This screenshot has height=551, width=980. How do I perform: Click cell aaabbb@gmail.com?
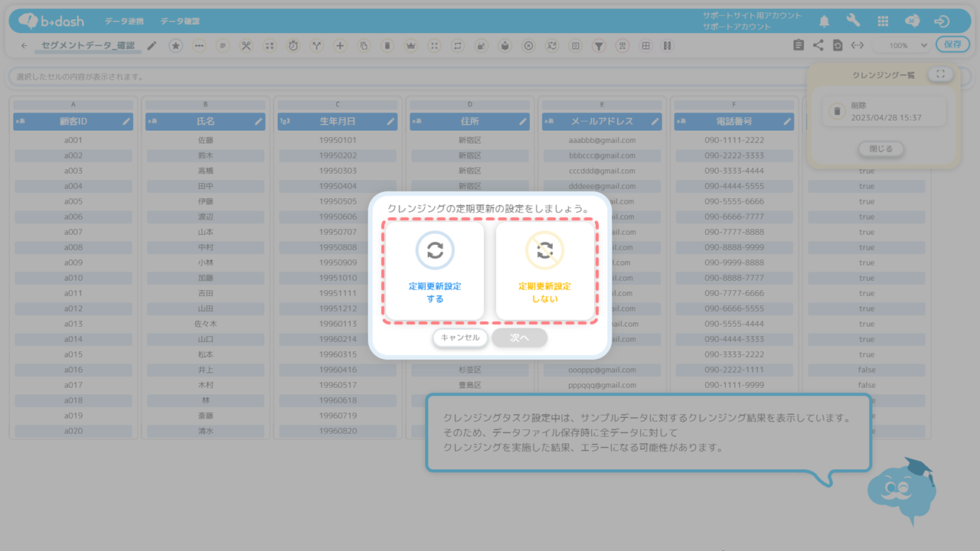[603, 140]
